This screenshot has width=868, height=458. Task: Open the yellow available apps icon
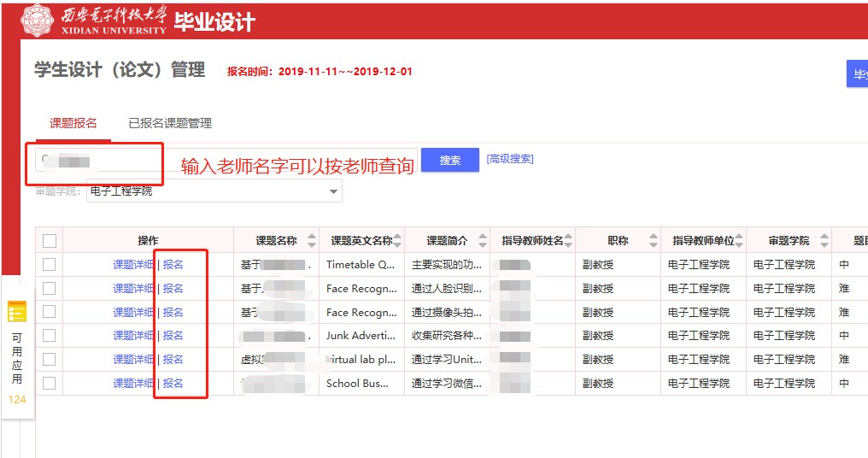pyautogui.click(x=17, y=312)
